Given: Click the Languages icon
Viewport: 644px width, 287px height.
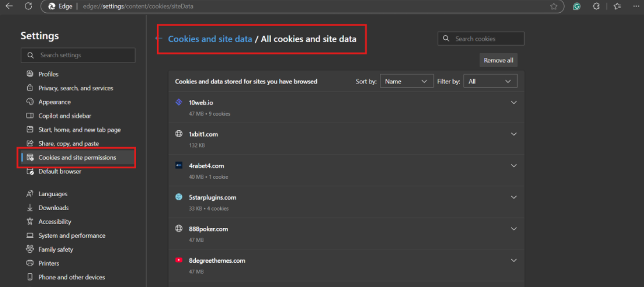Looking at the screenshot, I should click(30, 194).
